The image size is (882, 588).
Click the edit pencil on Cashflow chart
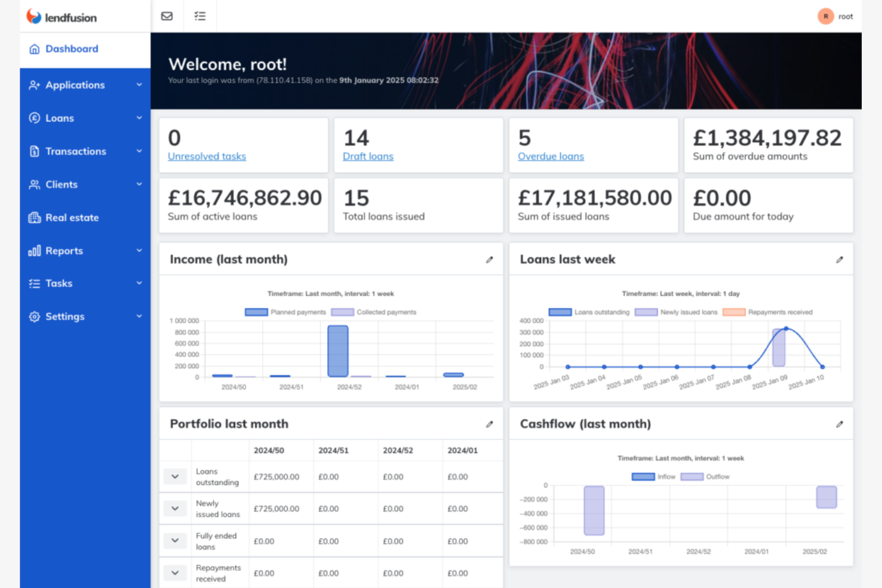(x=840, y=424)
